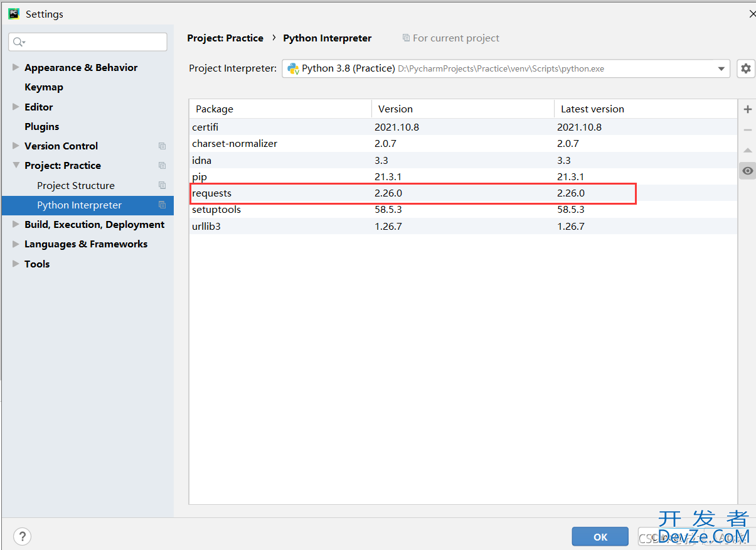756x550 pixels.
Task: Open the Keymap settings page
Action: pos(44,87)
